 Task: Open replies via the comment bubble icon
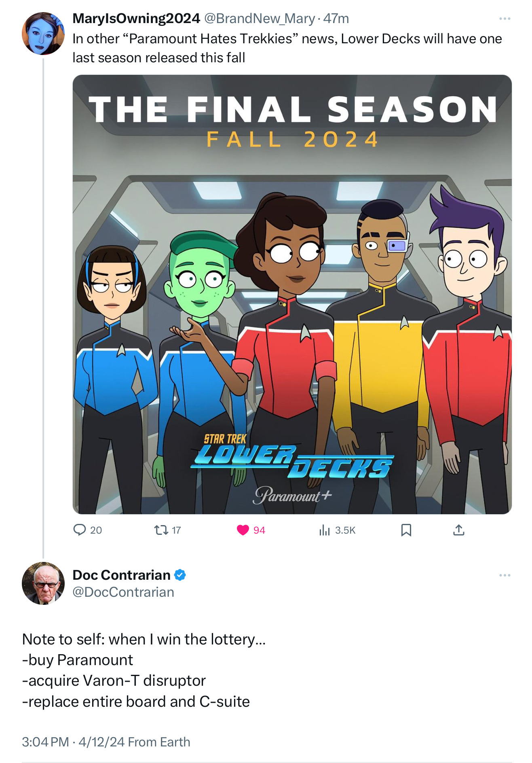pyautogui.click(x=80, y=530)
